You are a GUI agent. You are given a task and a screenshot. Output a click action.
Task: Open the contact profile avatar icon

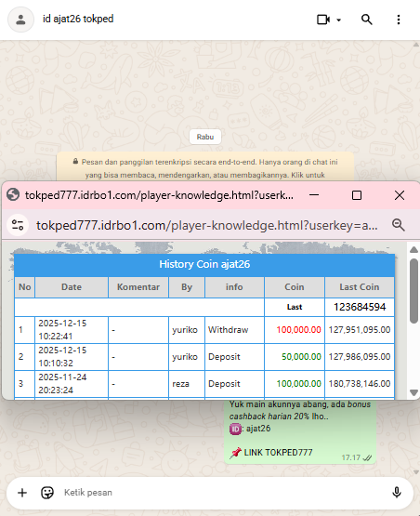20,20
